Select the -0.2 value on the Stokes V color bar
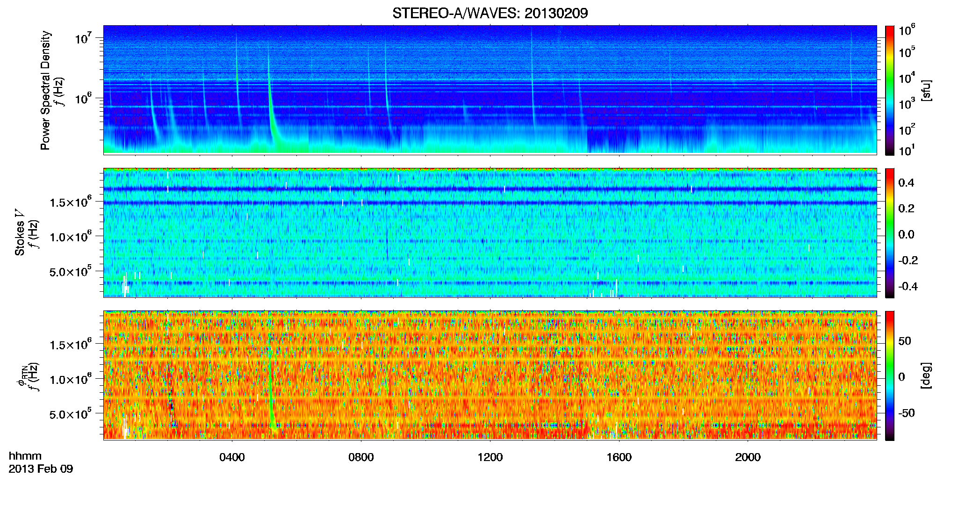Screen dimensions: 980x505 coord(908,260)
